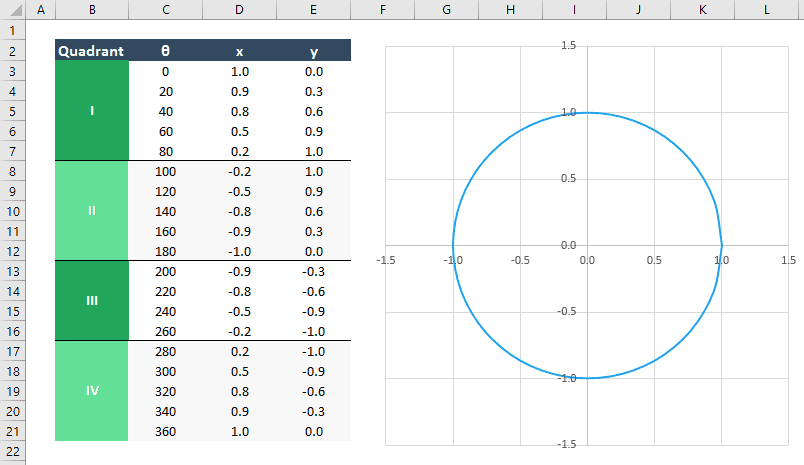
Task: Click the Quadrant header cell
Action: (92, 51)
